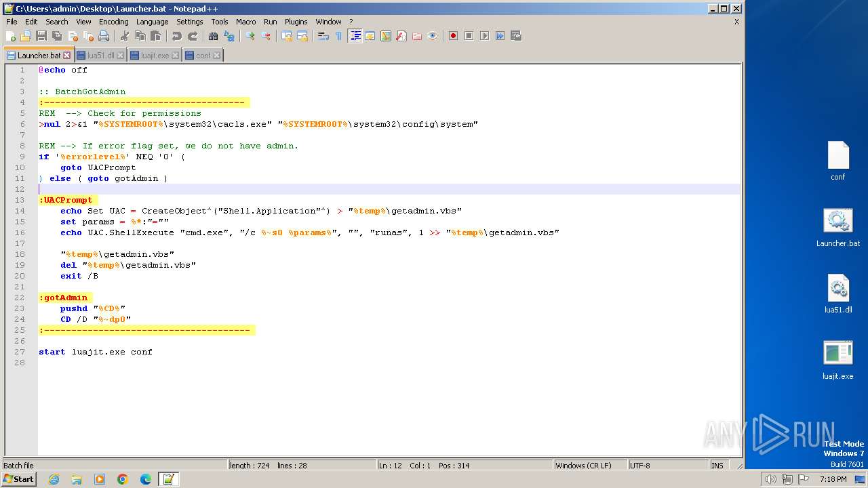Close the luajit.exe tab
The image size is (868, 488).
pyautogui.click(x=176, y=56)
